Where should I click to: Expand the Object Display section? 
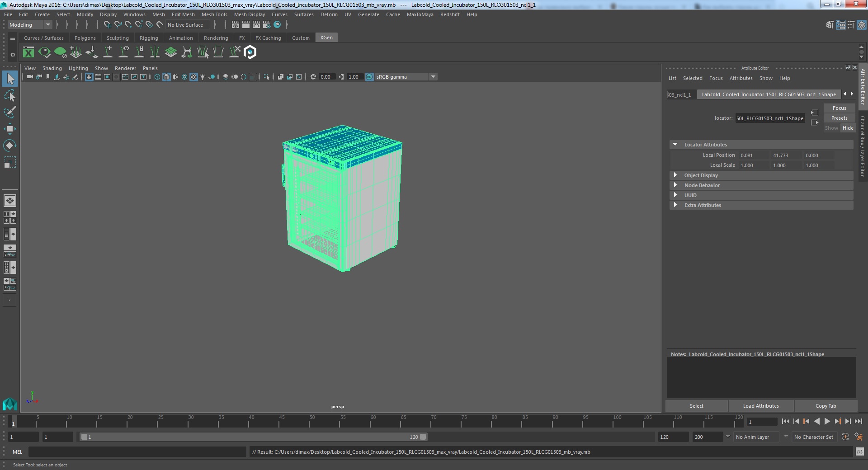675,175
